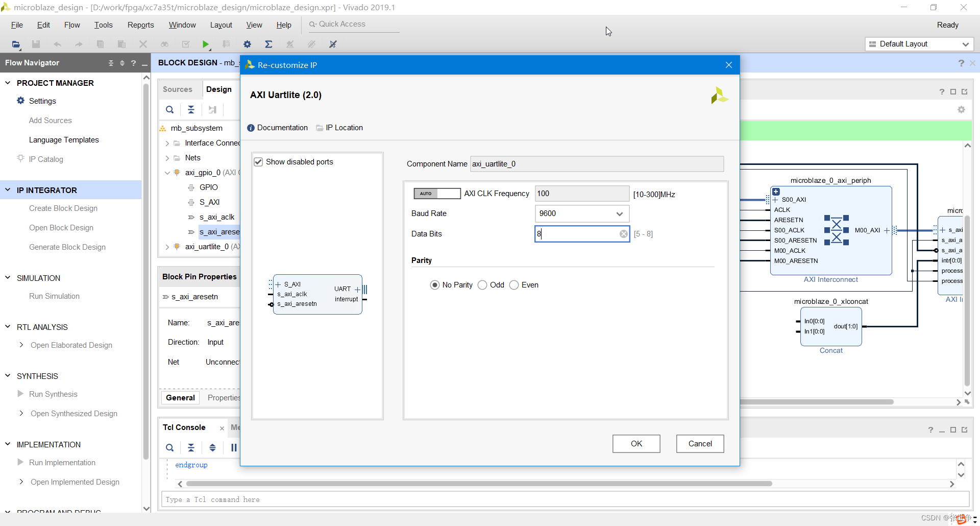The width and height of the screenshot is (980, 526).
Task: Click the Open Project toolbar icon
Action: (16, 44)
